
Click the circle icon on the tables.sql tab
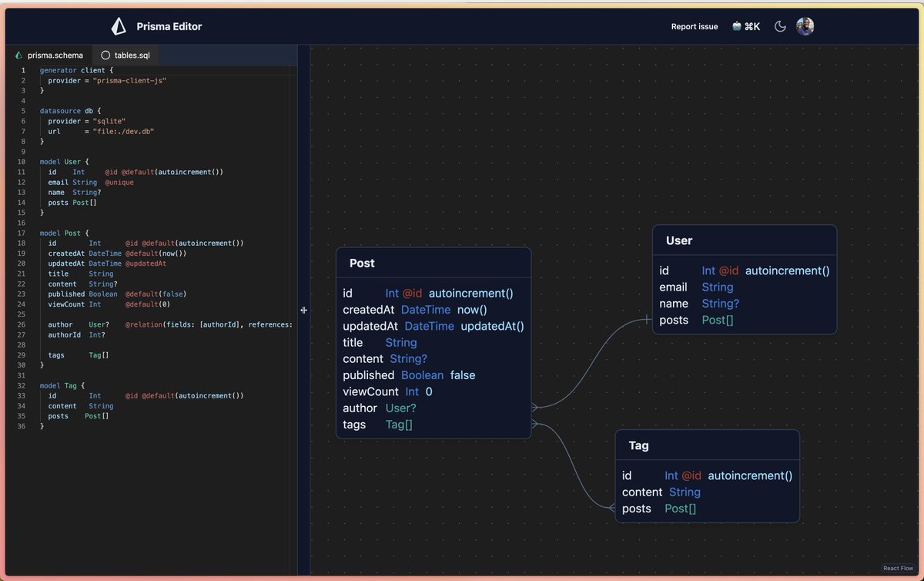click(x=105, y=55)
